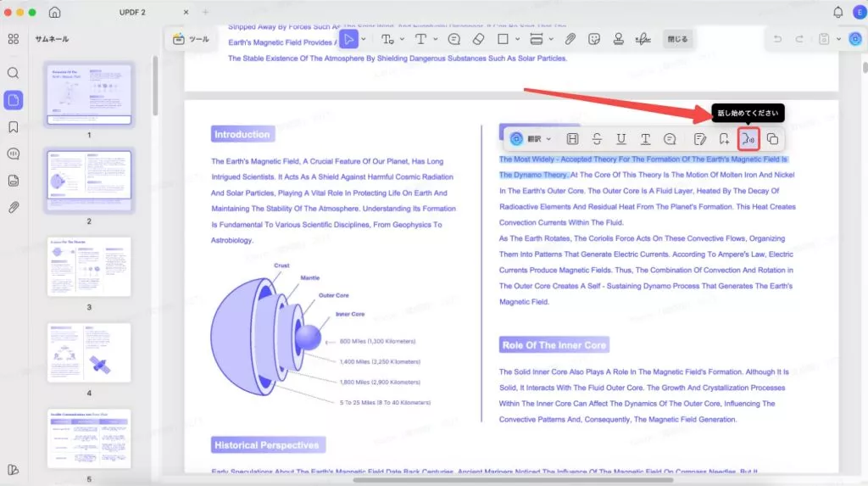Click the Introduction heading
Viewport: 868px width, 486px height.
click(x=242, y=134)
